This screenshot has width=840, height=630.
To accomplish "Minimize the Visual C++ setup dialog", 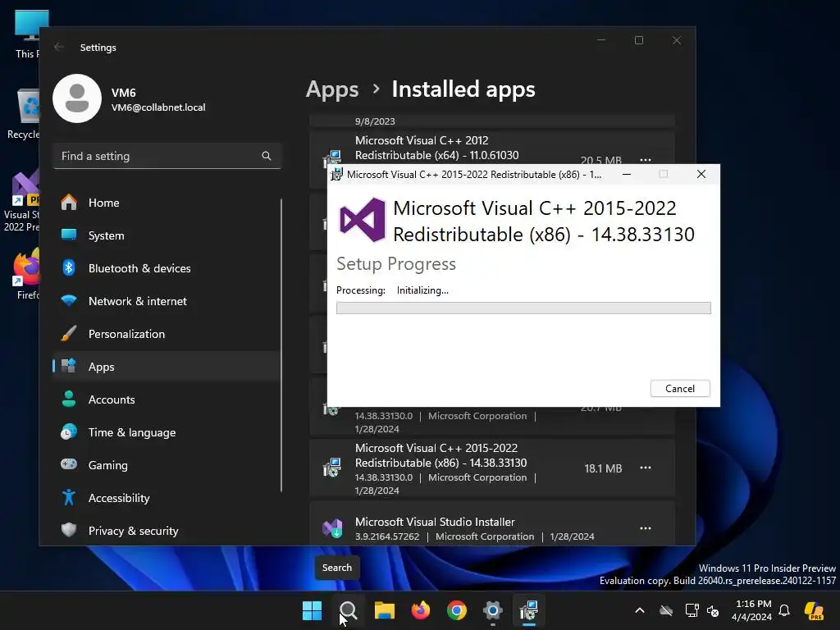I will (626, 174).
